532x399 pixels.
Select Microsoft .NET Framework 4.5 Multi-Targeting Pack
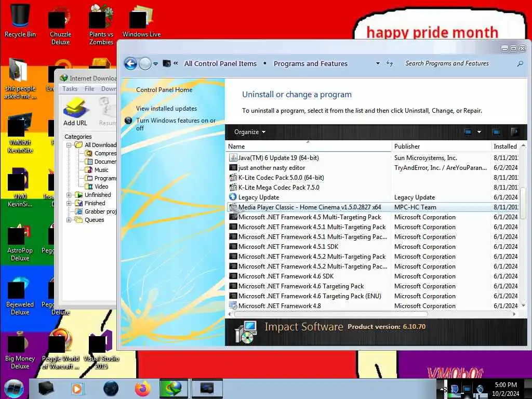coord(310,217)
